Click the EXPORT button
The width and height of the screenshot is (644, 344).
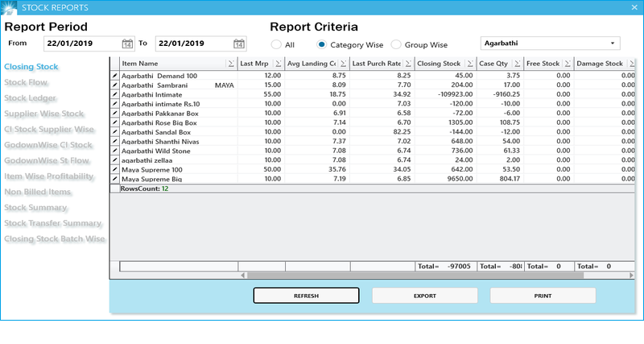[x=425, y=296]
